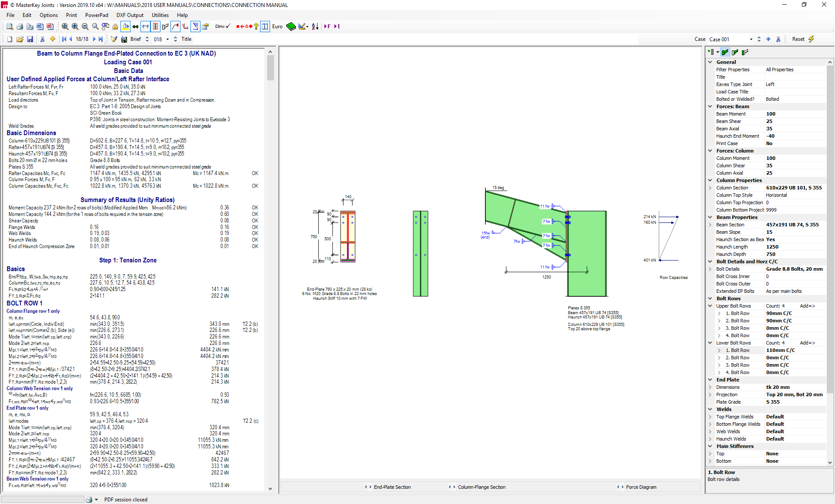Open the Case 001 dropdown

751,40
